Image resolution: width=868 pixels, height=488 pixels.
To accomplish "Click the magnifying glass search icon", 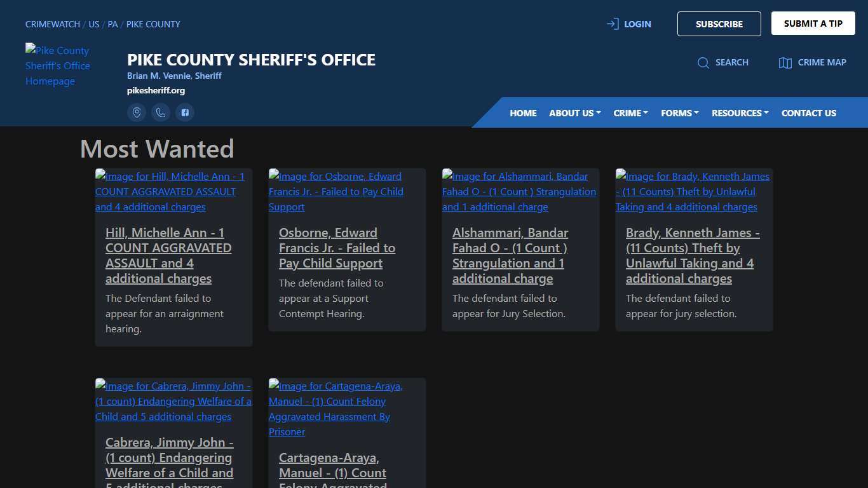I will (x=703, y=62).
